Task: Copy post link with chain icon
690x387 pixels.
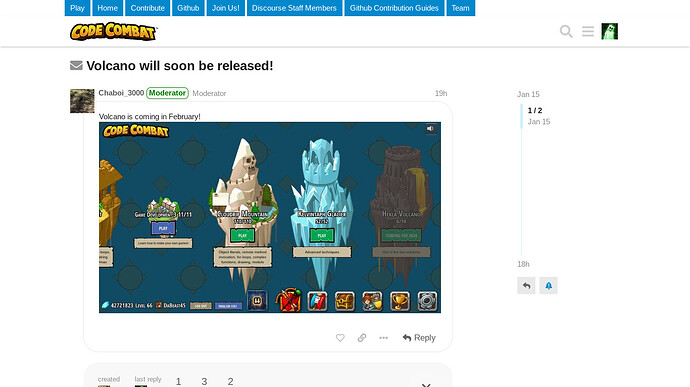Action: pos(362,338)
